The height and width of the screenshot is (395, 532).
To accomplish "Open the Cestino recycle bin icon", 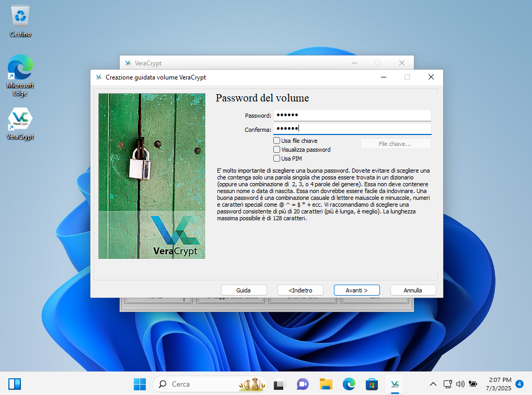I will (20, 21).
